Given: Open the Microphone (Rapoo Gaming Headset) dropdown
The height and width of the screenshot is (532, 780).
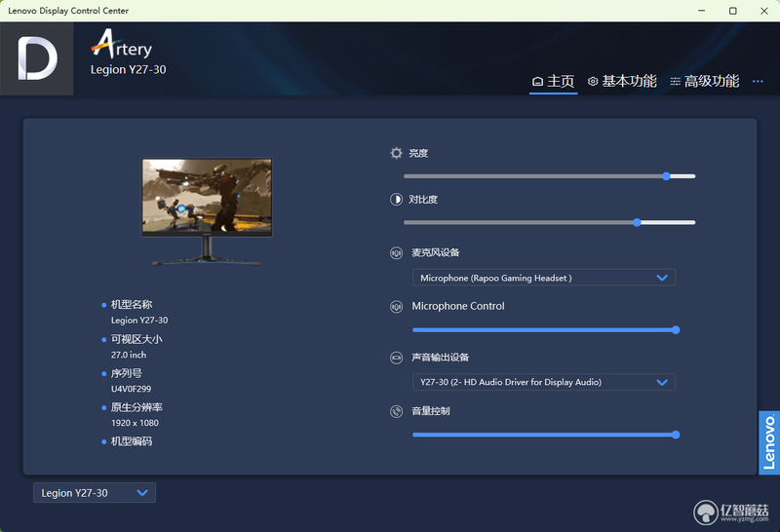Looking at the screenshot, I should tap(544, 278).
